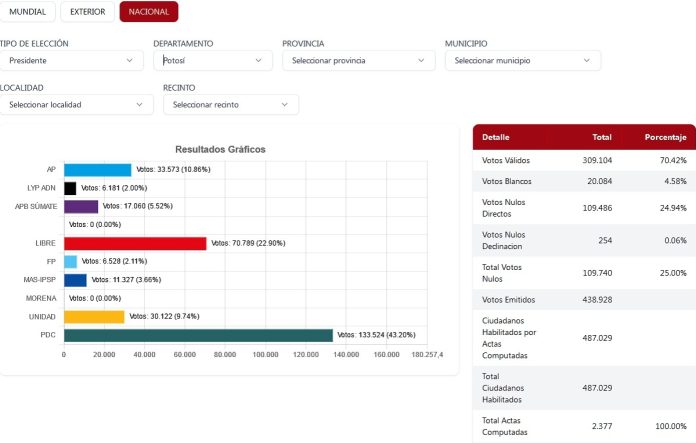This screenshot has height=443, width=696.
Task: Select the blue AP bar
Action: 97,170
